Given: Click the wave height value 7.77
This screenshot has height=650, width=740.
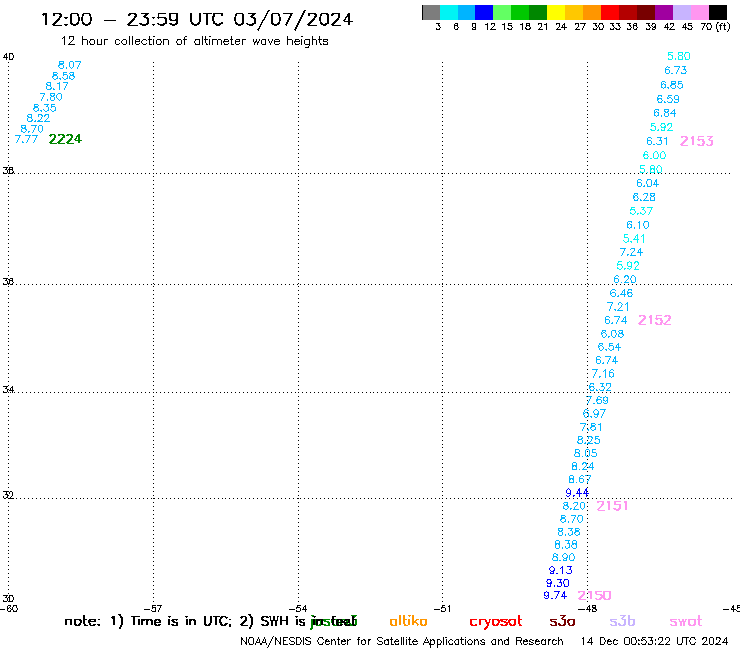Looking at the screenshot, I should [26, 139].
